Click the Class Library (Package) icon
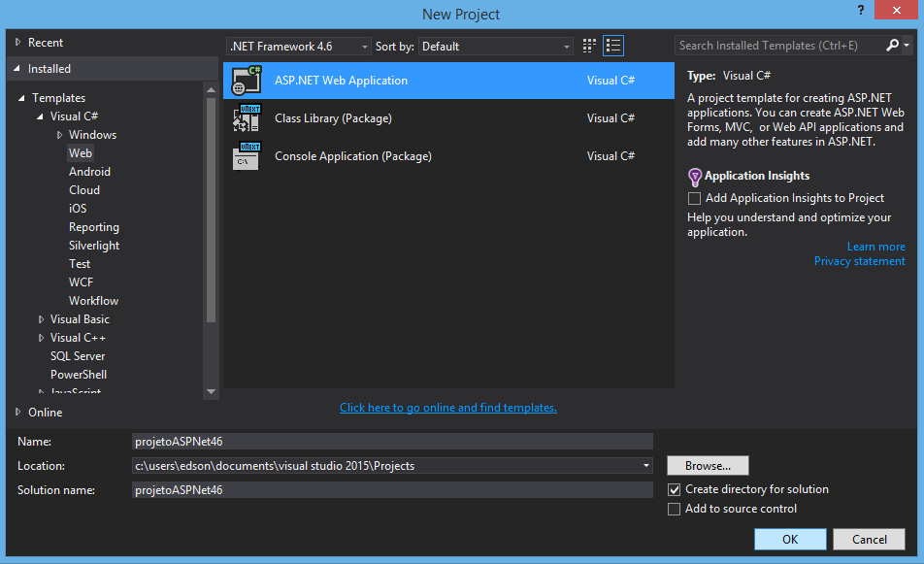This screenshot has height=564, width=924. coord(247,118)
